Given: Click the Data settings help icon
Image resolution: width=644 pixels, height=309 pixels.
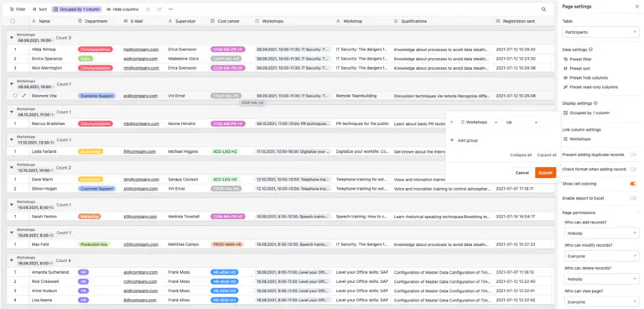Looking at the screenshot, I should (590, 50).
